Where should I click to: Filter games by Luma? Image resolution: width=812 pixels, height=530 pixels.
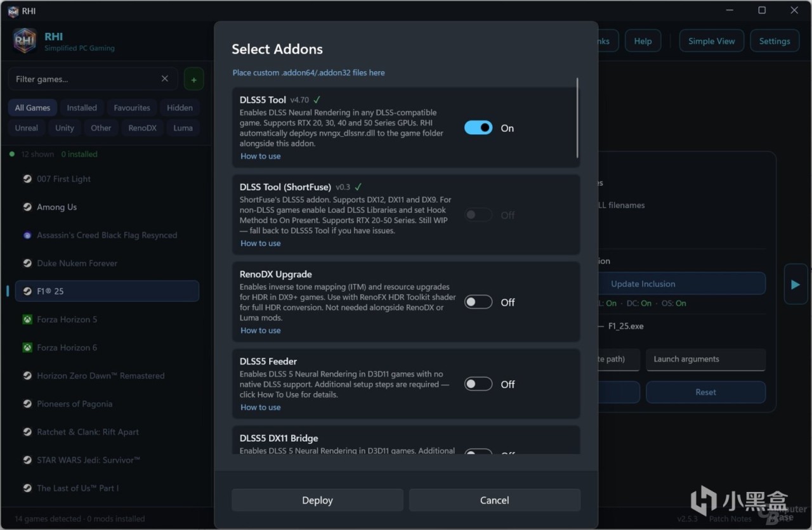point(183,128)
